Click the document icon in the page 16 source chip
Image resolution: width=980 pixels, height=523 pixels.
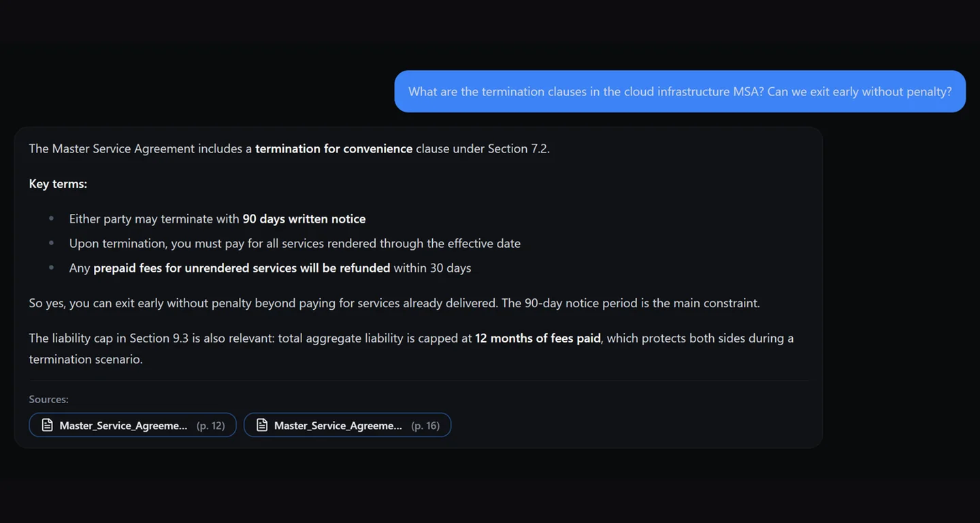click(262, 425)
